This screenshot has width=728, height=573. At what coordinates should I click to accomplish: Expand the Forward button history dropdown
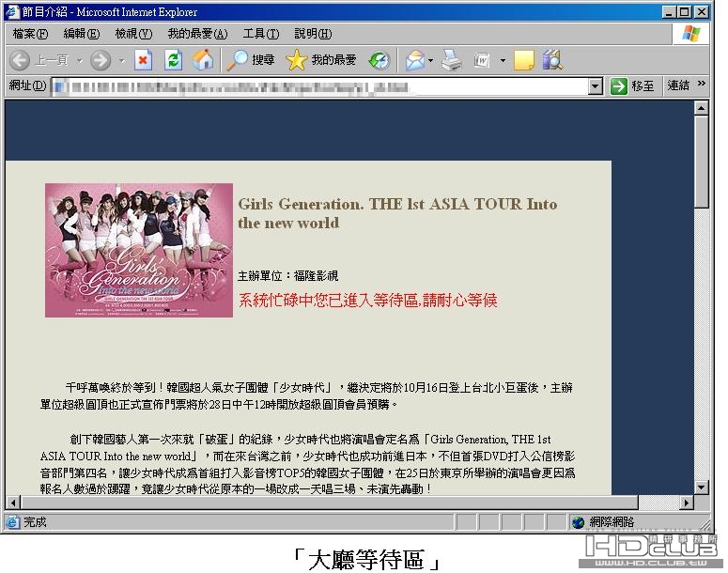[121, 60]
